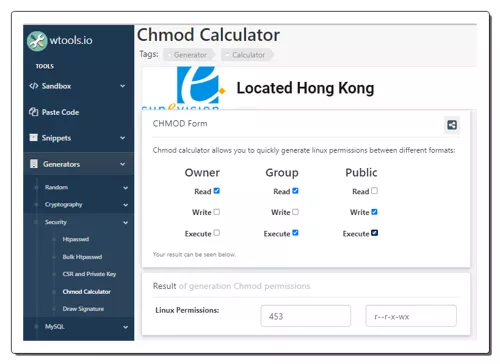The height and width of the screenshot is (364, 500).
Task: Click the Located Hong Kong ad banner
Action: click(309, 88)
